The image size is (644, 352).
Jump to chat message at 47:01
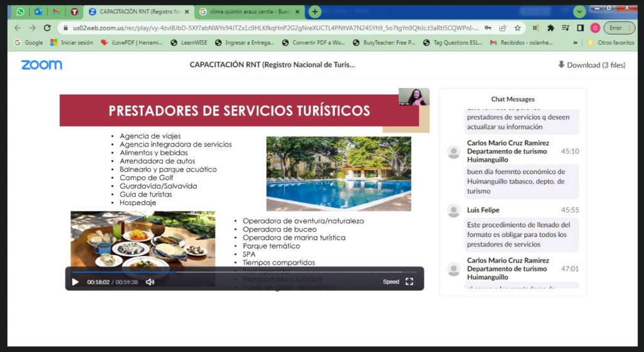pyautogui.click(x=570, y=269)
